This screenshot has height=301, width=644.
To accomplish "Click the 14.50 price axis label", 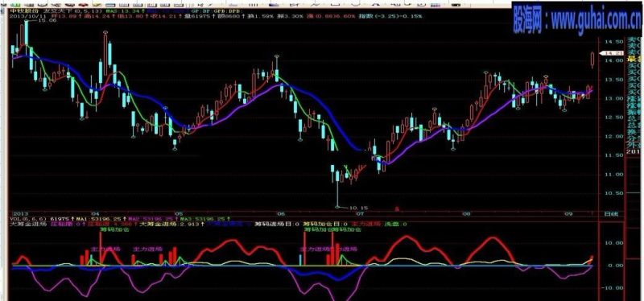I will pos(613,42).
